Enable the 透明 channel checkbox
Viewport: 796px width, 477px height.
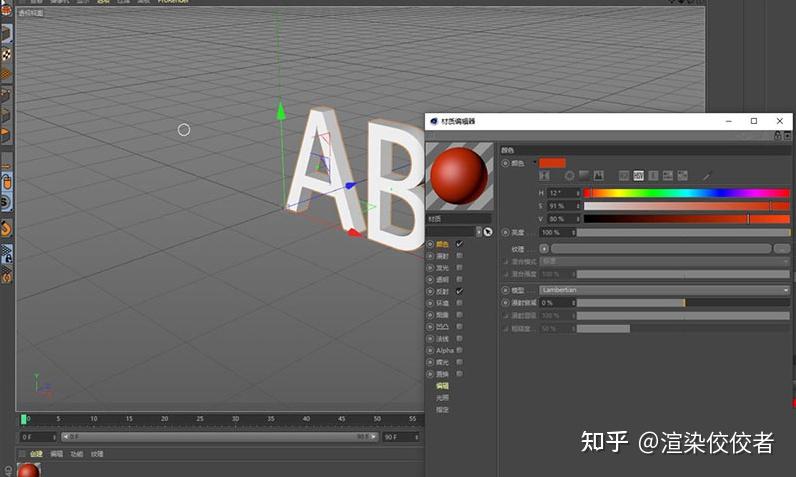tap(459, 279)
